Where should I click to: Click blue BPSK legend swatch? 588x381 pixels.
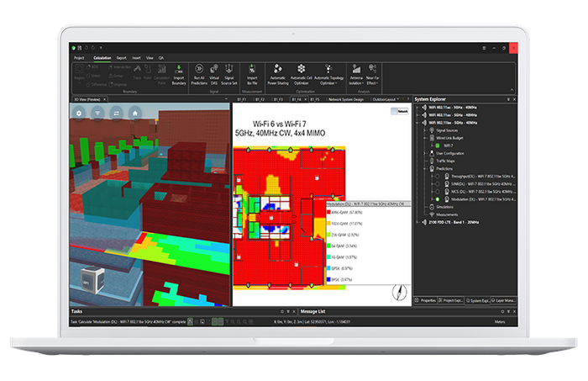[328, 279]
